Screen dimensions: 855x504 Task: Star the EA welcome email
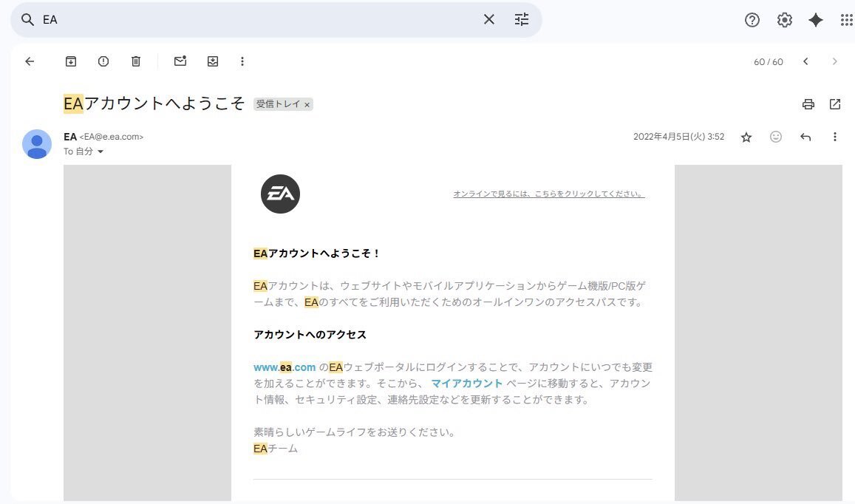[x=746, y=137]
